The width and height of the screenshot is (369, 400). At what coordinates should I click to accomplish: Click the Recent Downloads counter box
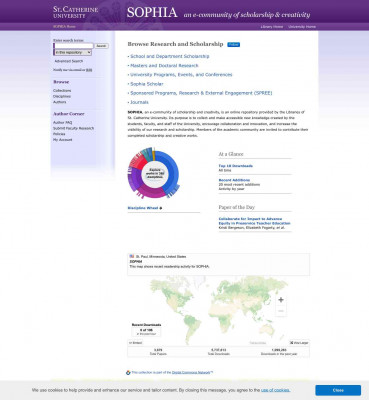coord(146,332)
